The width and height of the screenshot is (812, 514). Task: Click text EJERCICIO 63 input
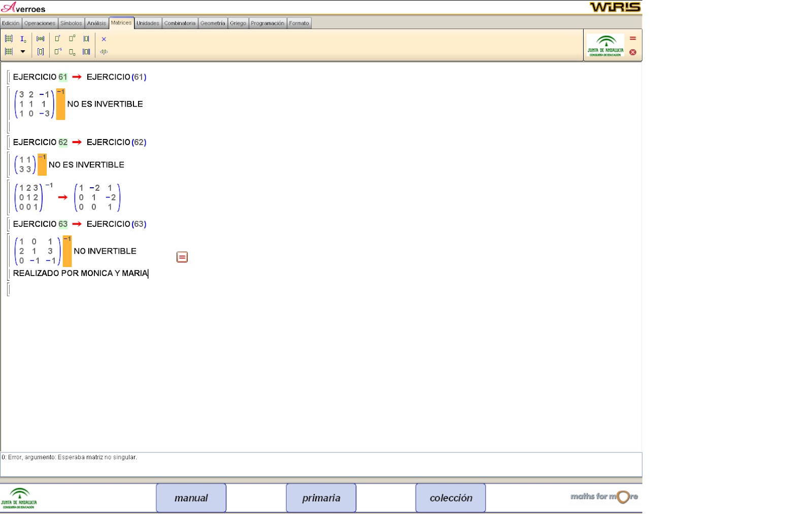[40, 224]
